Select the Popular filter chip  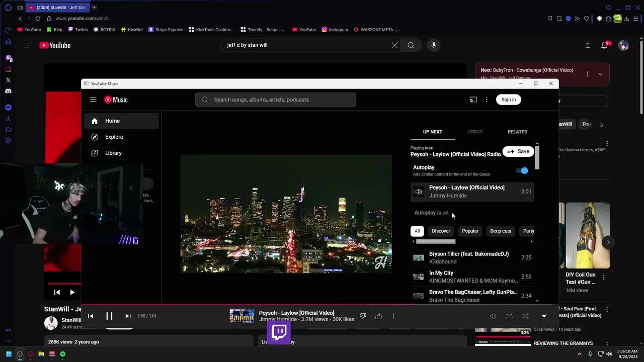[x=470, y=231]
